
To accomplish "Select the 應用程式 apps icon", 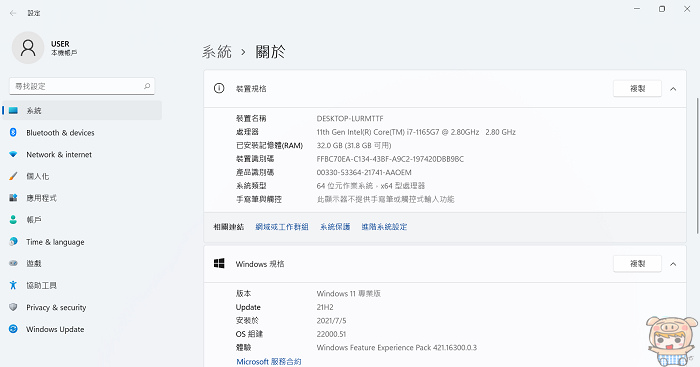I will coord(13,198).
